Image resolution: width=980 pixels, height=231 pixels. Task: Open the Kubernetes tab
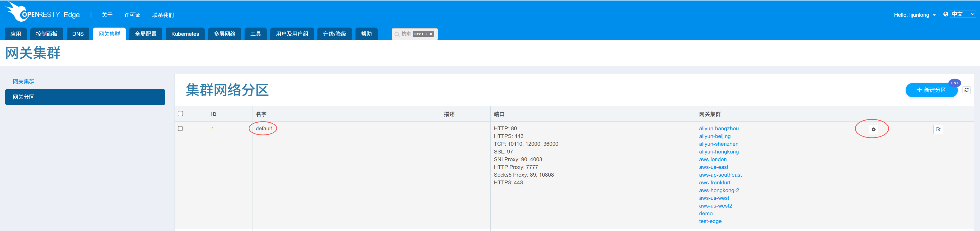coord(185,34)
